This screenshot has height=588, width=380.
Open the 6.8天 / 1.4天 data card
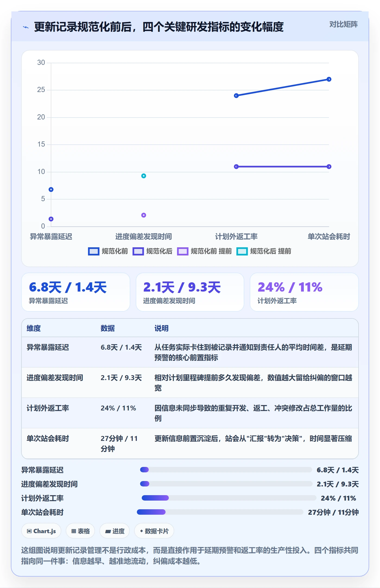point(76,292)
